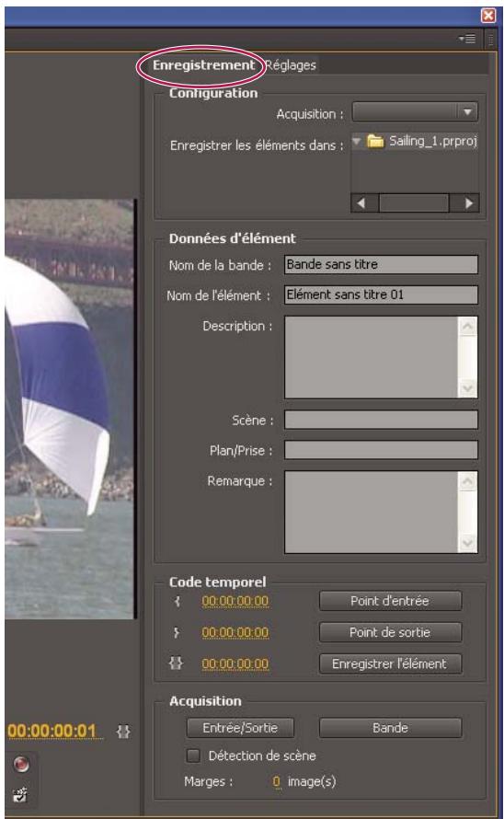Click the right scroll arrow under project list

468,203
